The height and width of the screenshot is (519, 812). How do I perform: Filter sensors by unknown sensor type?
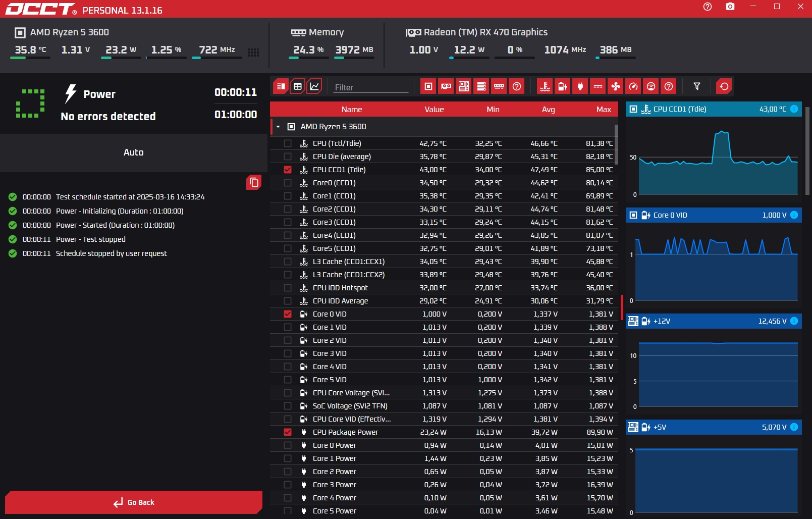(x=669, y=86)
